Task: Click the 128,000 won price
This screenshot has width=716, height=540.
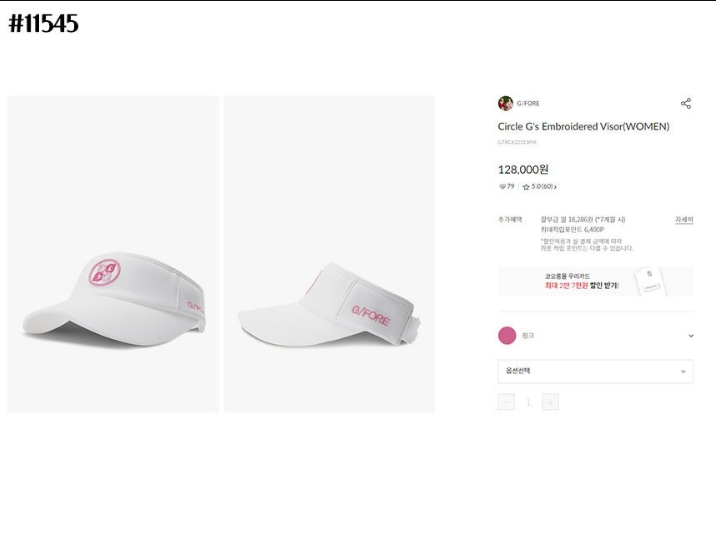Action: click(523, 170)
